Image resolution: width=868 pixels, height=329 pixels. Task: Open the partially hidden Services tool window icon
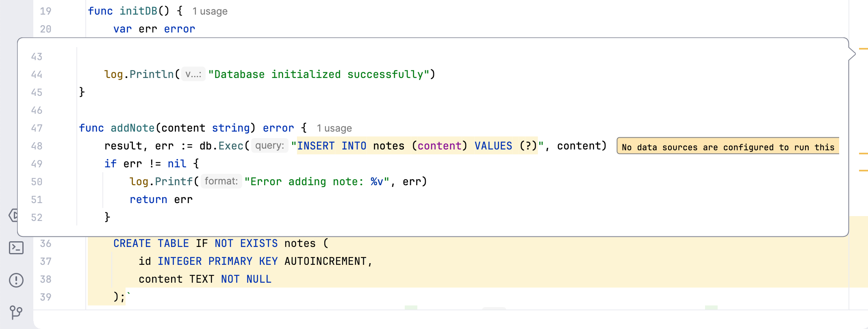tap(13, 215)
